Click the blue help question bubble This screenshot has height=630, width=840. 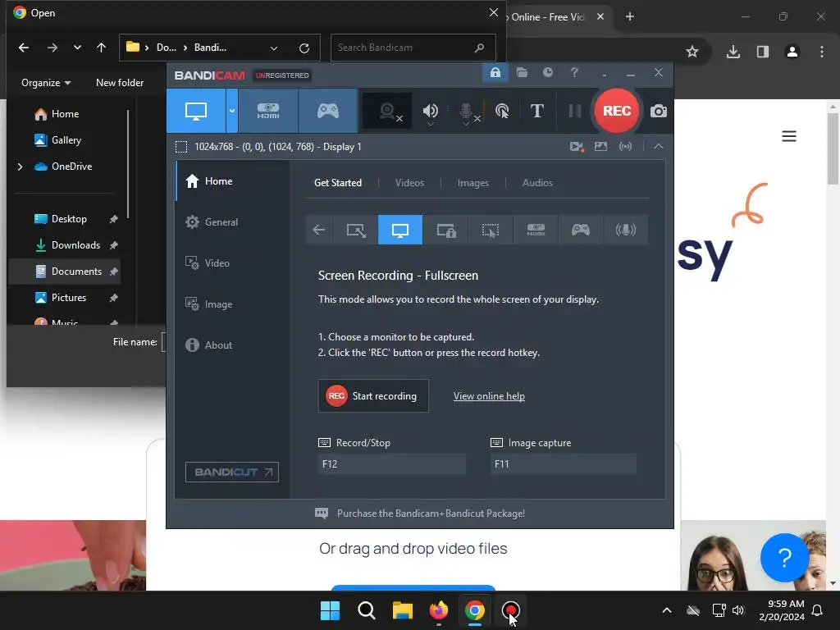pyautogui.click(x=784, y=558)
